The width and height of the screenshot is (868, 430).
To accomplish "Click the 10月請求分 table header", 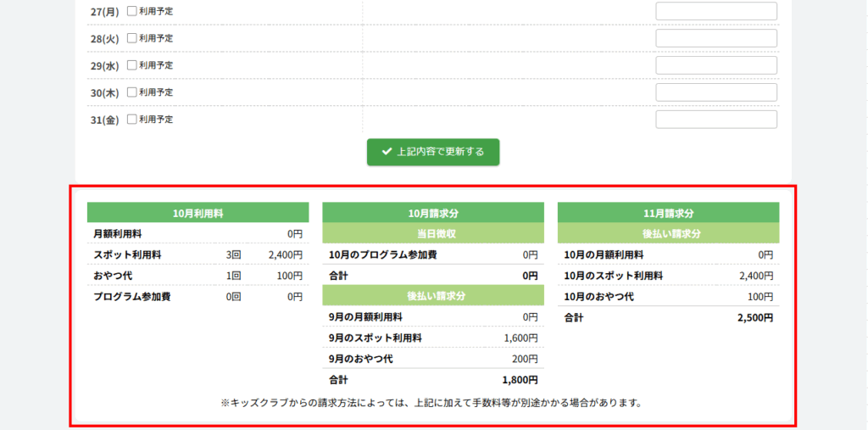I will click(x=433, y=213).
